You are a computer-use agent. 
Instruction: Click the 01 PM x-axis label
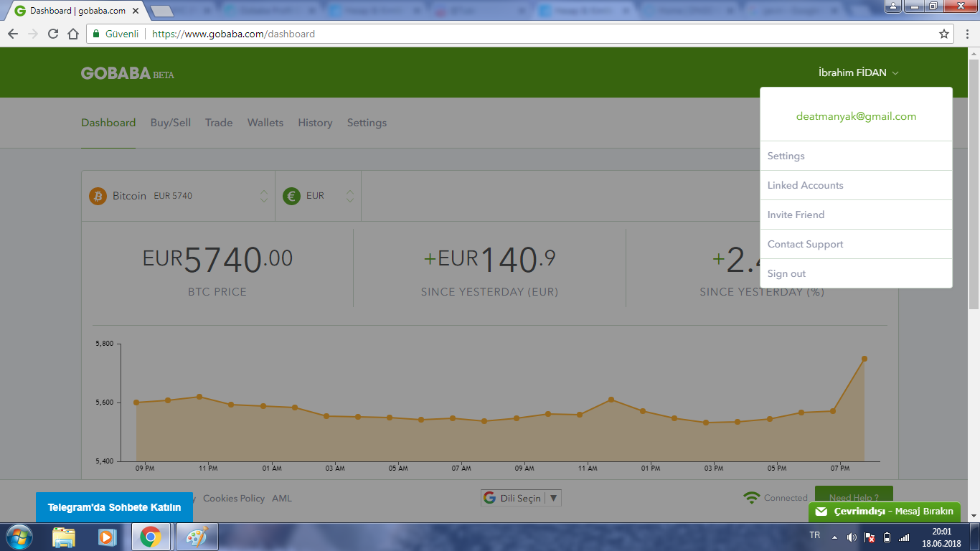(651, 468)
